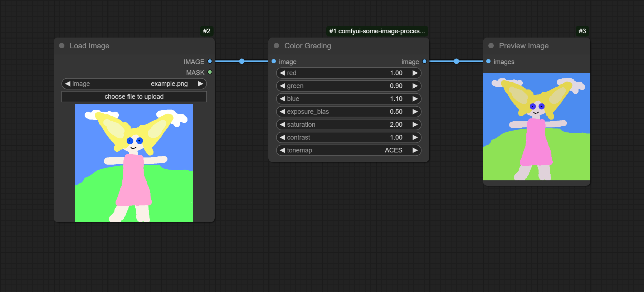Decrease the exposure_bias value
644x292 pixels.
tap(282, 112)
